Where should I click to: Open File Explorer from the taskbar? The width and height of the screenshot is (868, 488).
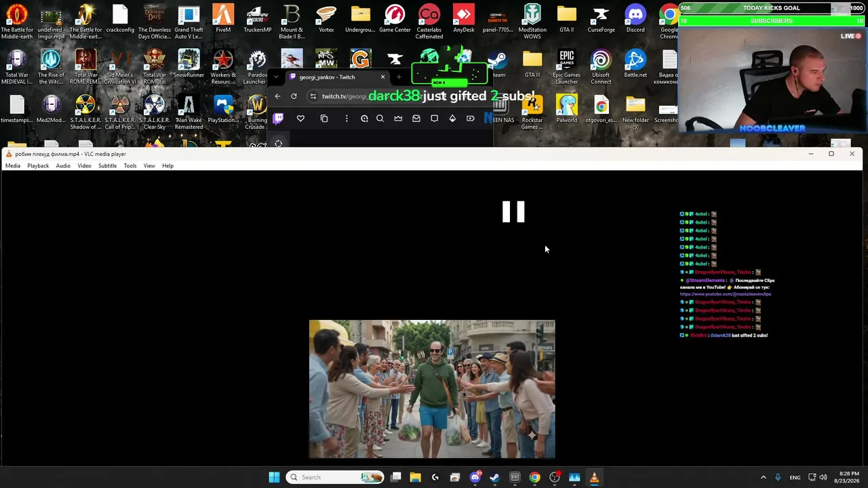pyautogui.click(x=415, y=477)
